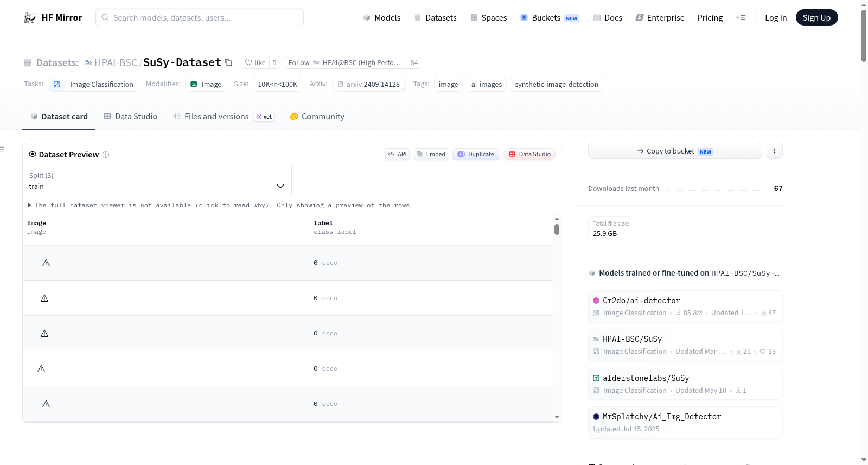Click the like count 5
Image resolution: width=868 pixels, height=465 pixels.
(275, 63)
